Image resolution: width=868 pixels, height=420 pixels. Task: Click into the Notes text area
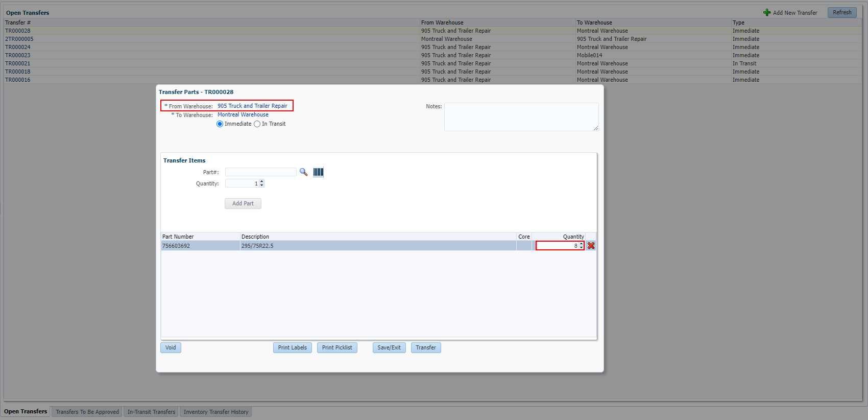(521, 117)
